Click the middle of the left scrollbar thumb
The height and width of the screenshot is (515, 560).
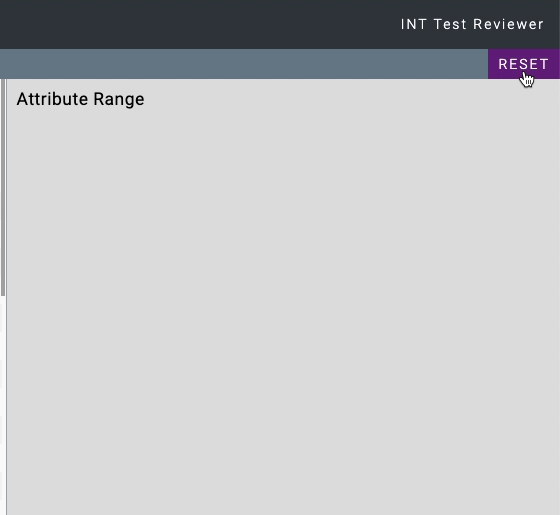[2, 188]
